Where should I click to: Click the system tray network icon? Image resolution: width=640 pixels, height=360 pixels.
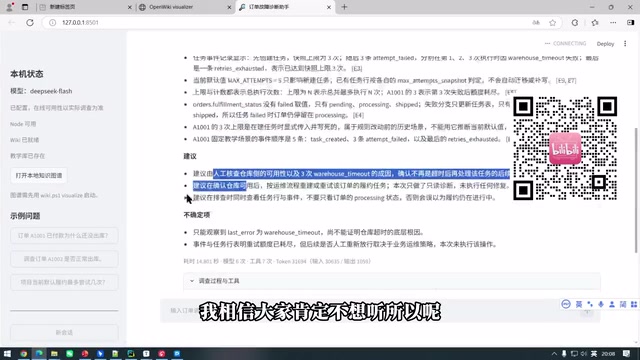click(574, 354)
